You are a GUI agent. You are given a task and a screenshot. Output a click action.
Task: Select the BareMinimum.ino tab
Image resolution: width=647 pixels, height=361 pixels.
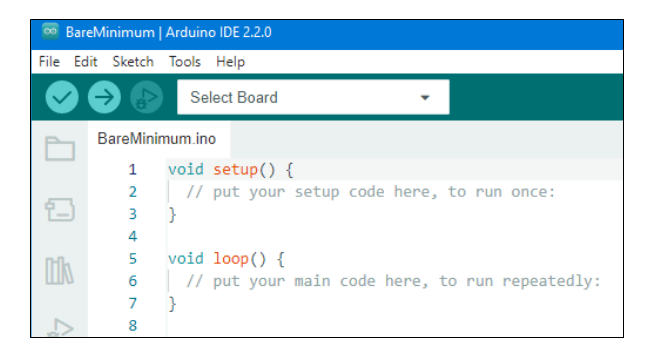(157, 139)
